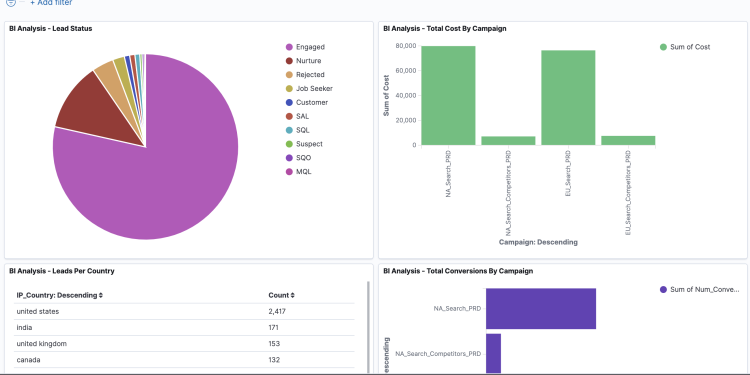Click the SQO legend dot

coord(289,158)
